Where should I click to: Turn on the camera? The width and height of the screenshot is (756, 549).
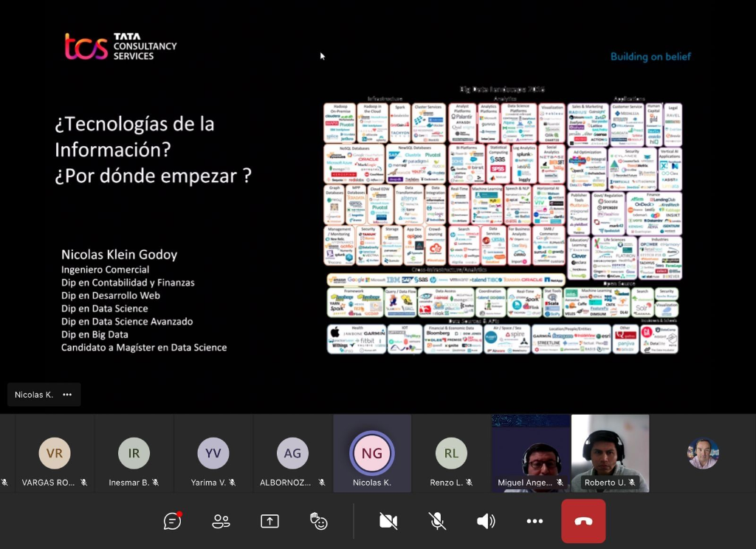pyautogui.click(x=388, y=521)
